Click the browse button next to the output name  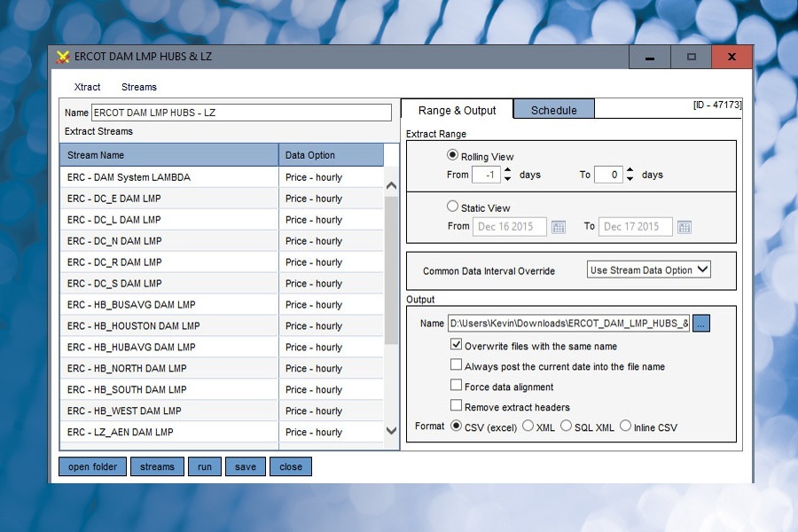click(700, 324)
